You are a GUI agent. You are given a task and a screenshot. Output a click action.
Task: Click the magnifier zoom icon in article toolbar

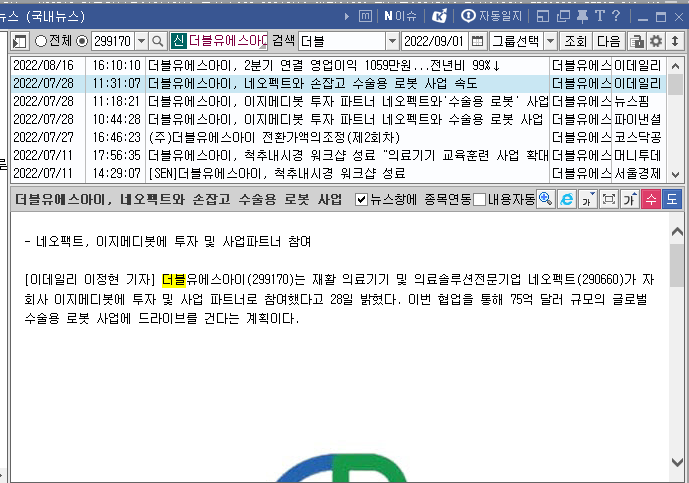coord(546,199)
